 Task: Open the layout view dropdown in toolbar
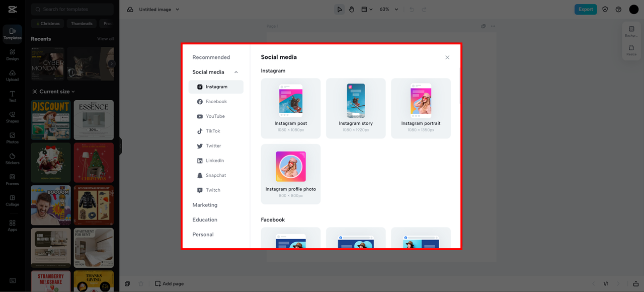pos(367,10)
